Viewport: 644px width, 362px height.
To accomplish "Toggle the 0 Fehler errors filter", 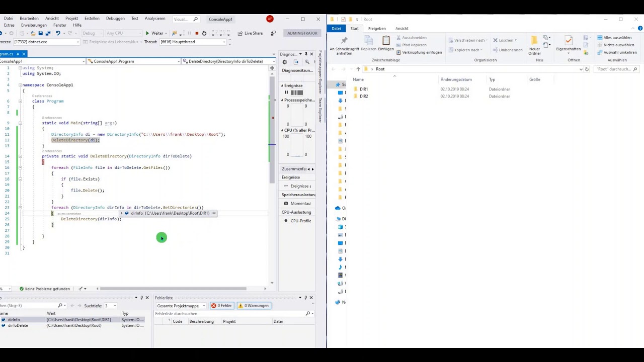I will pos(222,306).
